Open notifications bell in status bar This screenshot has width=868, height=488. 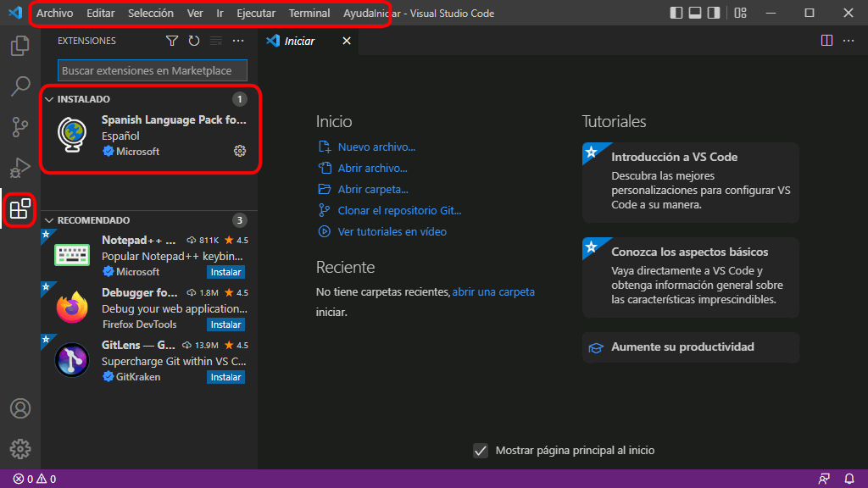849,480
